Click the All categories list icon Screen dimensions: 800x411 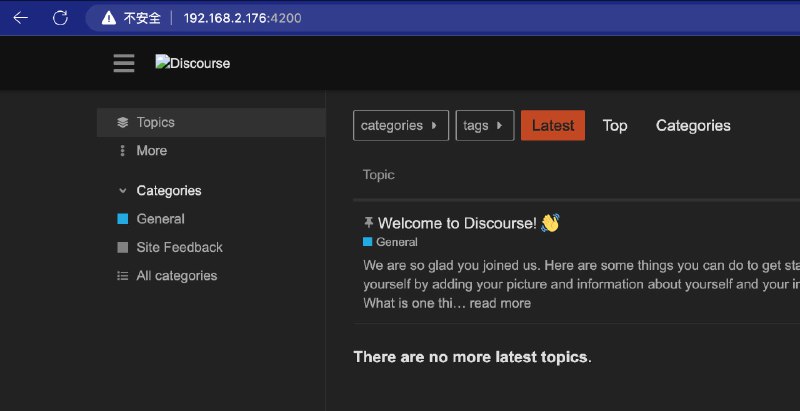(123, 276)
